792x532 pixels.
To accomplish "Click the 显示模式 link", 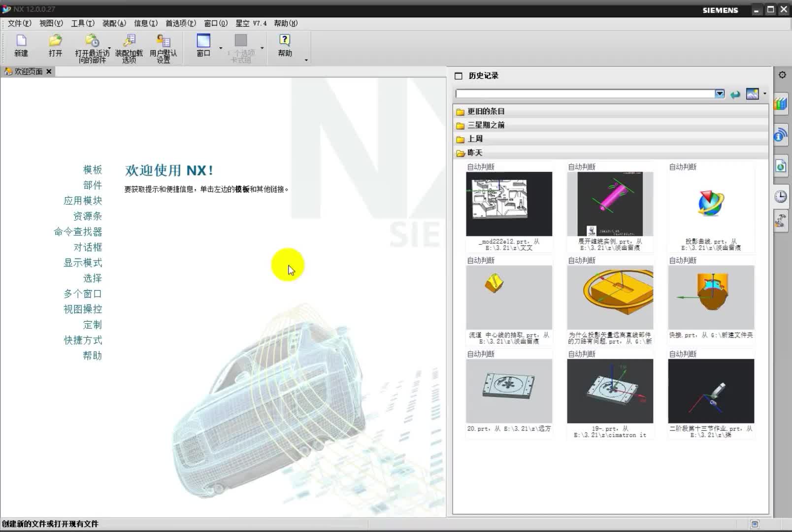I will pyautogui.click(x=83, y=263).
